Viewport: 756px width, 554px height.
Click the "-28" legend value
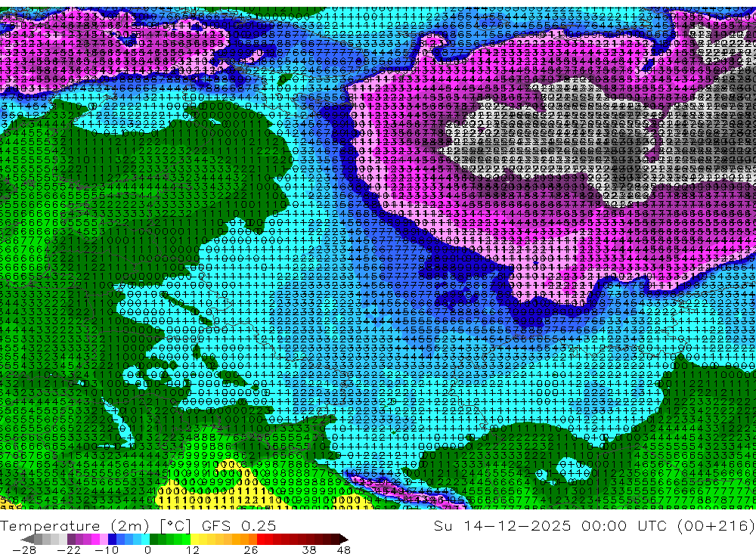(x=24, y=550)
